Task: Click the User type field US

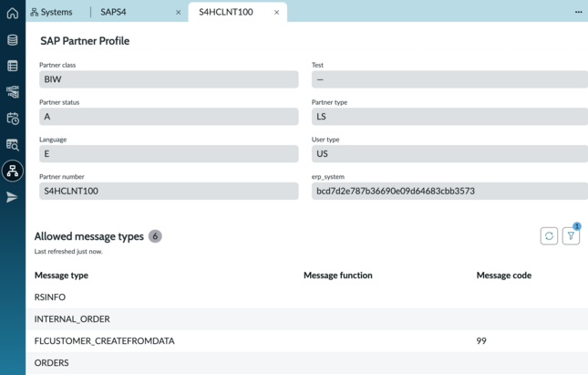Action: coord(449,153)
